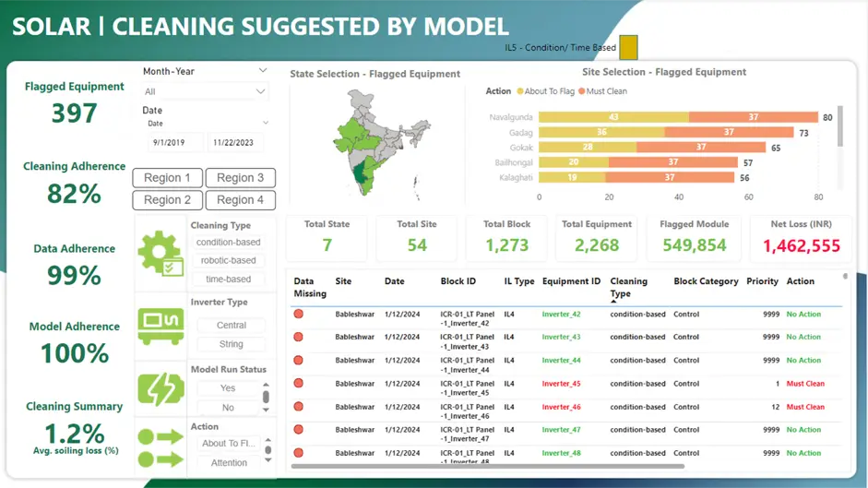Click the yellow IL5 Condition/Time Based swatch

click(628, 47)
